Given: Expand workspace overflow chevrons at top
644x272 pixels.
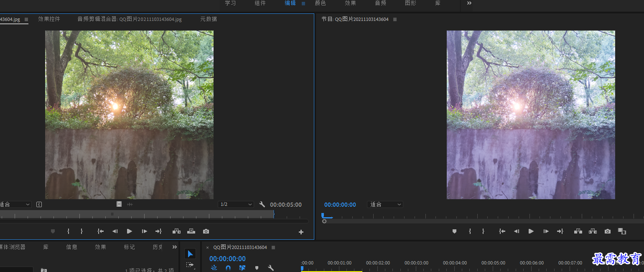Looking at the screenshot, I should (x=469, y=3).
